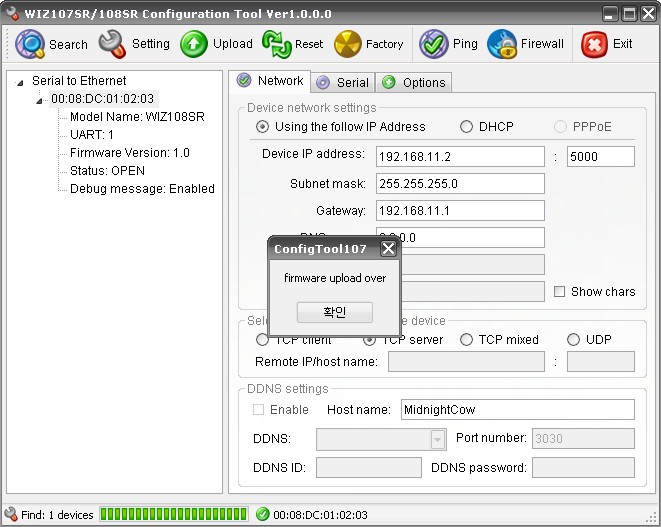The image size is (661, 527).
Task: Click the Reset toolbar label
Action: [x=309, y=44]
